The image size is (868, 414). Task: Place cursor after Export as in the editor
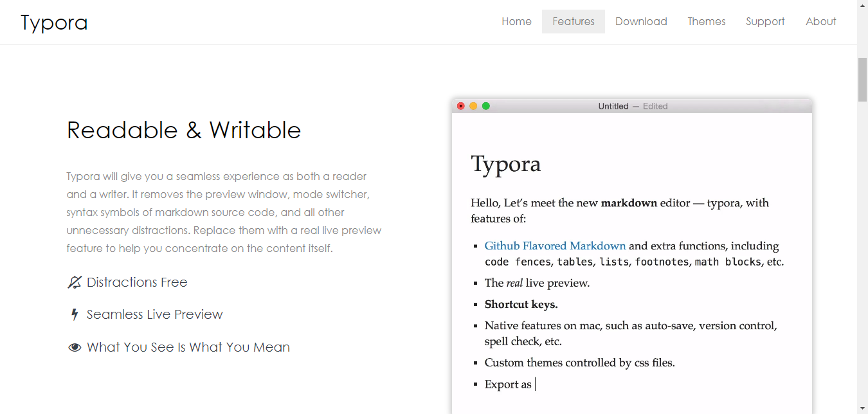point(536,384)
